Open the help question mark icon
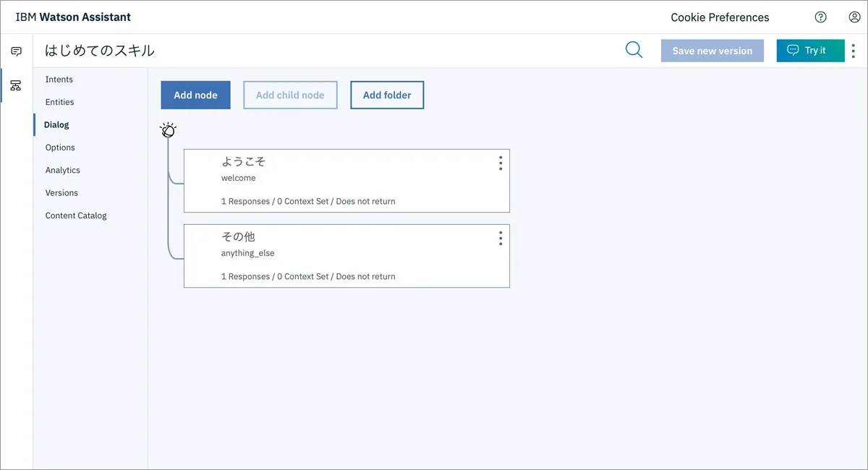 tap(820, 17)
